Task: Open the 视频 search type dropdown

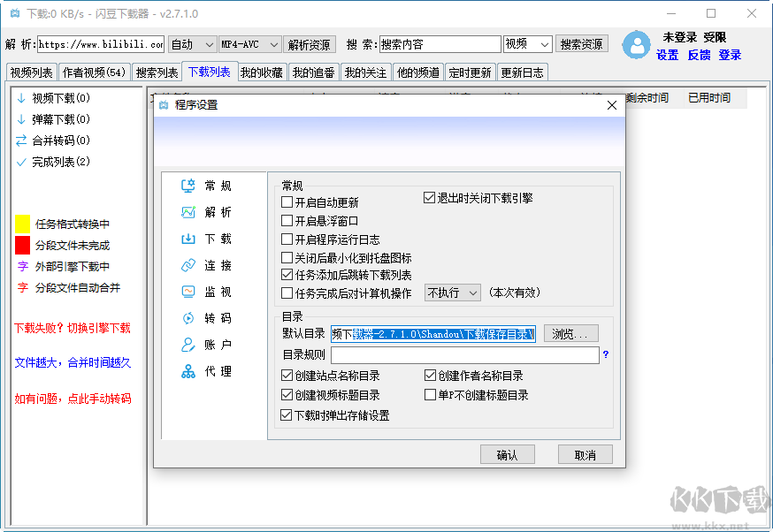Action: [x=527, y=44]
